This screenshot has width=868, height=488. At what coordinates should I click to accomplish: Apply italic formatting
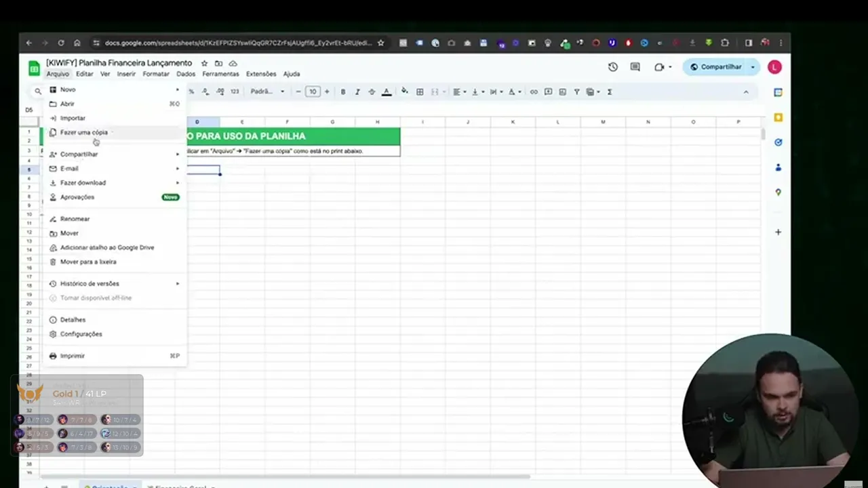coord(357,91)
